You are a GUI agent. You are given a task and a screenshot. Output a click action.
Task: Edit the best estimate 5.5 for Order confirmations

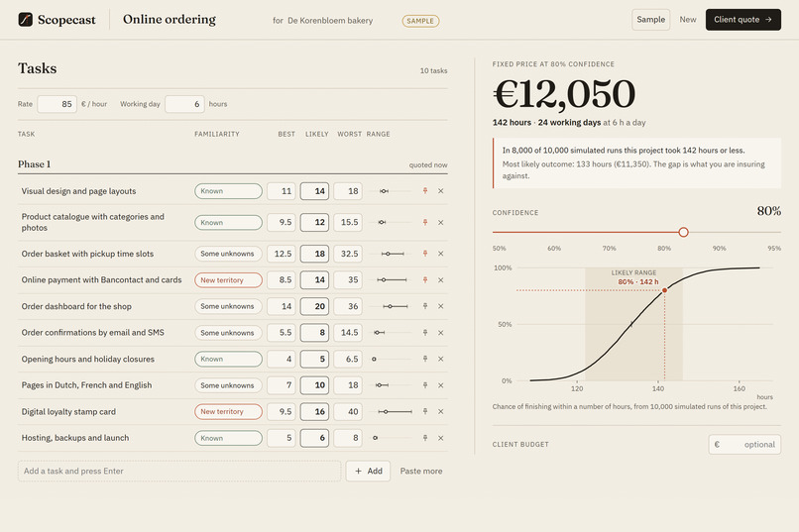coord(282,333)
